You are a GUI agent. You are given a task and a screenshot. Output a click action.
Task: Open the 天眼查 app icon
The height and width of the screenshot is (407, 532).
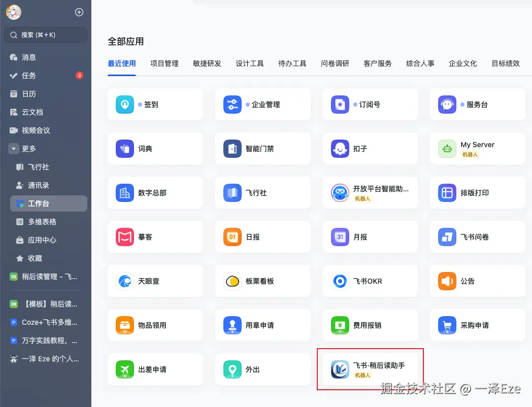[x=125, y=281]
